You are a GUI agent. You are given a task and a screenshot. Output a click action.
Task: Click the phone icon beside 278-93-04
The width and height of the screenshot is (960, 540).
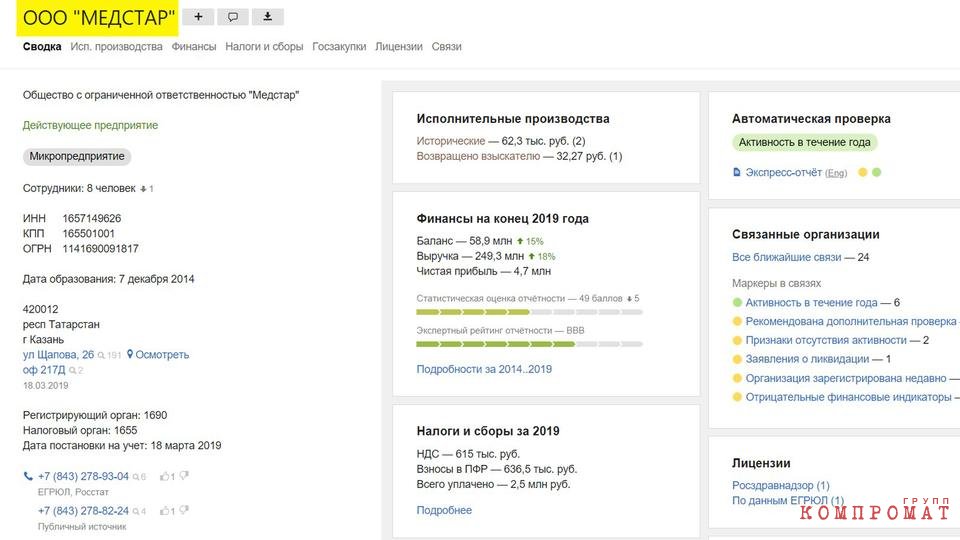coord(28,476)
